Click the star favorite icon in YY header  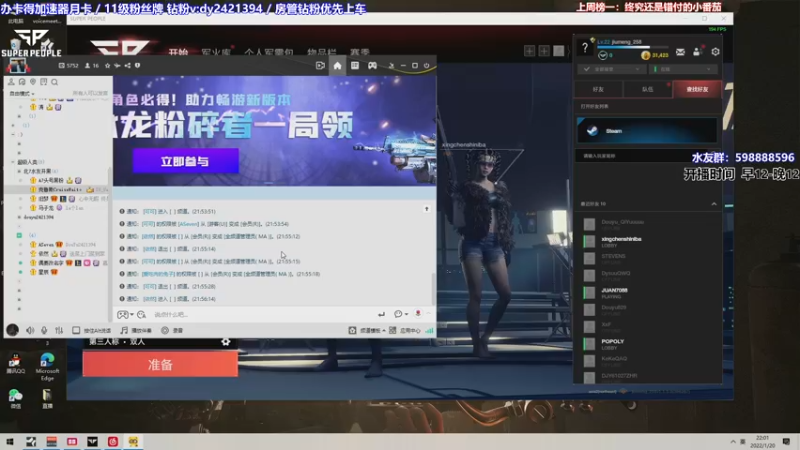tap(107, 66)
